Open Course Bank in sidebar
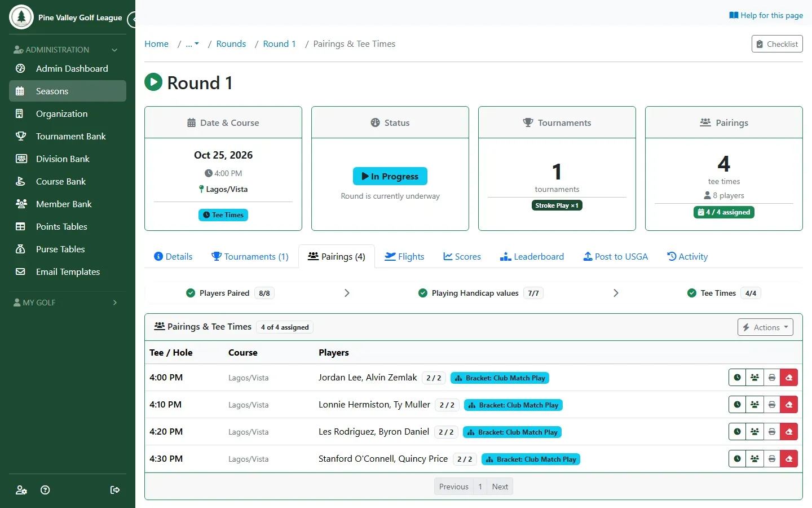The width and height of the screenshot is (812, 508). coord(68,181)
